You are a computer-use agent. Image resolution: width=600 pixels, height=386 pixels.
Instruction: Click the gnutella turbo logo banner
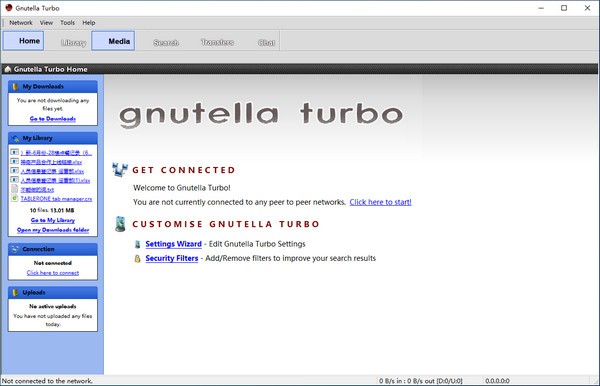[x=261, y=114]
